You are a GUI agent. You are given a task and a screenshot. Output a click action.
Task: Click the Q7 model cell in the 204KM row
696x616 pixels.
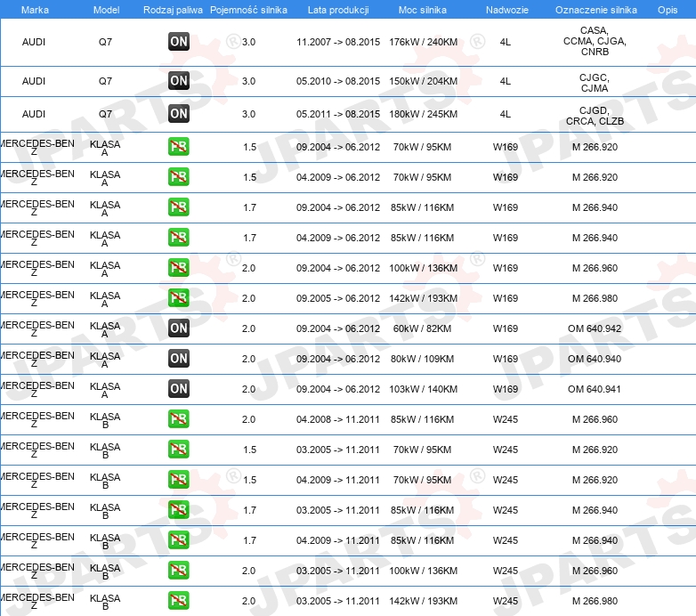point(105,81)
